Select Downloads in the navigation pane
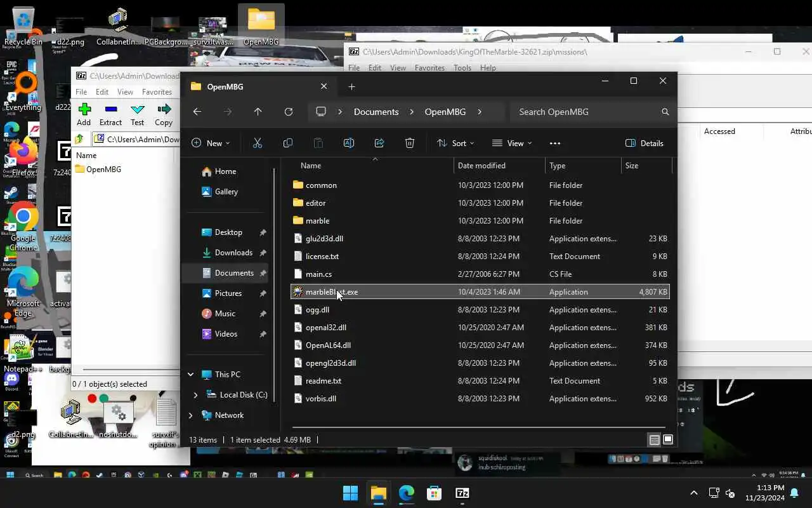This screenshot has height=508, width=812. pos(233,253)
